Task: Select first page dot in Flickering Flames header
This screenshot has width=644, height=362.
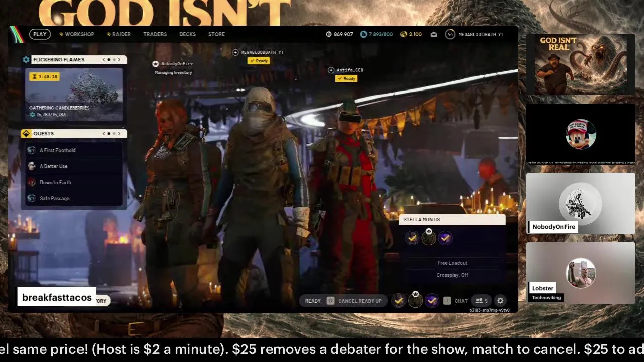Action: [109, 60]
